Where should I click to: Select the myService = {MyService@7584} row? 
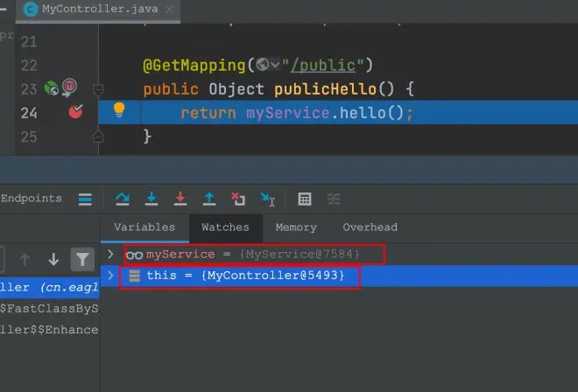click(339, 255)
